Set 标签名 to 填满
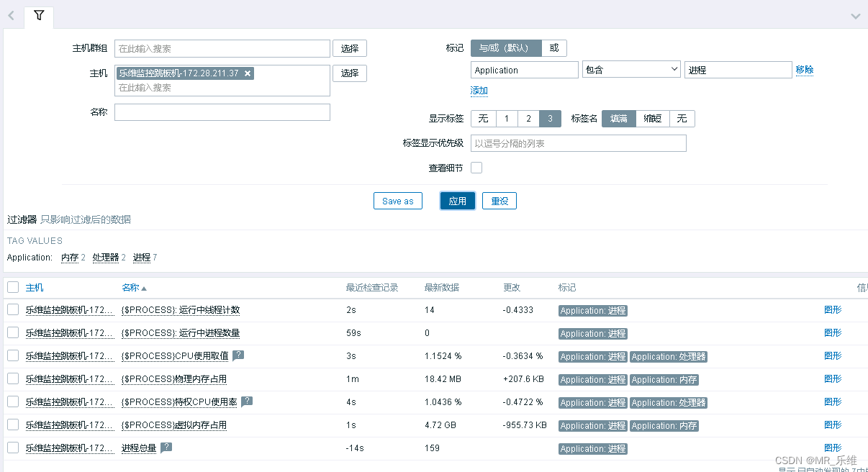This screenshot has height=472, width=868. pos(619,119)
